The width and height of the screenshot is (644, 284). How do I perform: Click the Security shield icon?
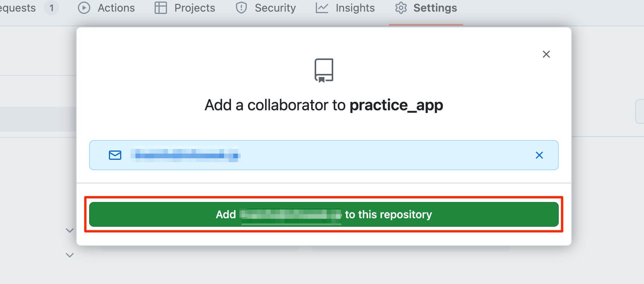point(241,8)
